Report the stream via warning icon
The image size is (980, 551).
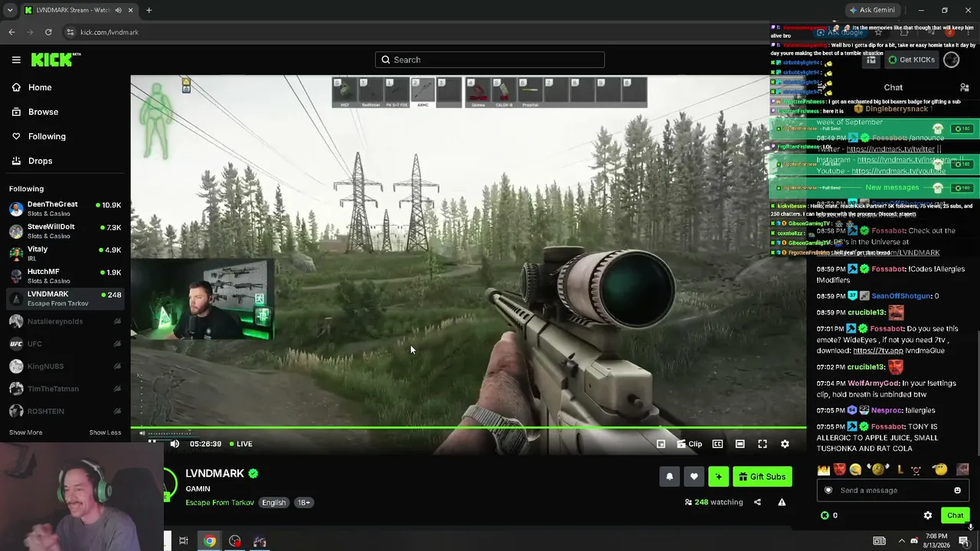782,503
